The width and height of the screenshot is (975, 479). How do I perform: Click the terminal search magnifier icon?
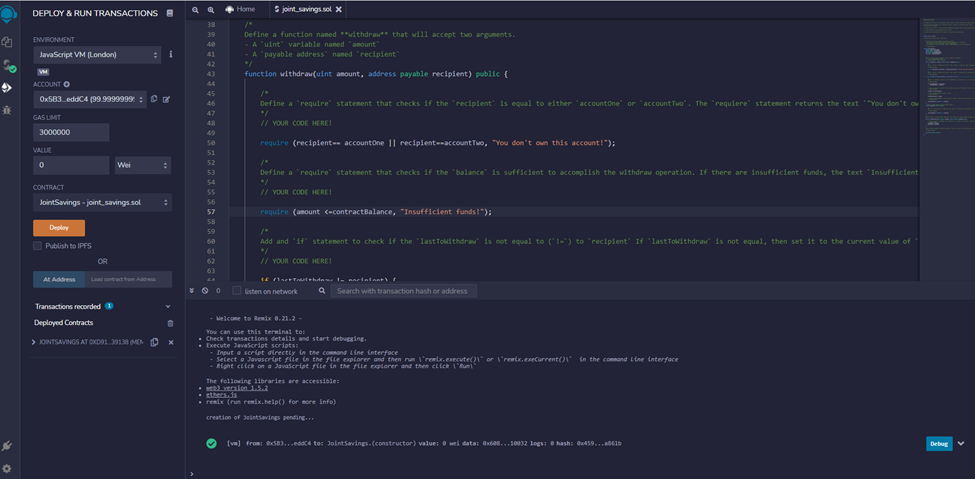322,291
